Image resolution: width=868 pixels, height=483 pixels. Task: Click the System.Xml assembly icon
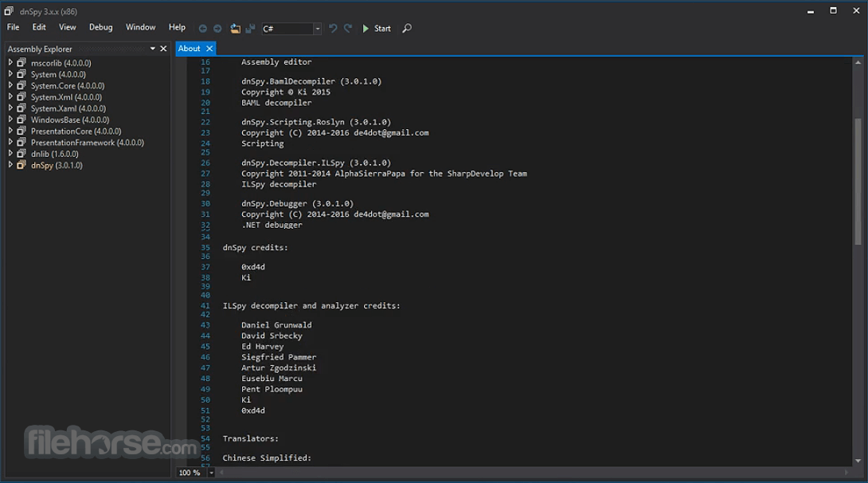(x=22, y=96)
